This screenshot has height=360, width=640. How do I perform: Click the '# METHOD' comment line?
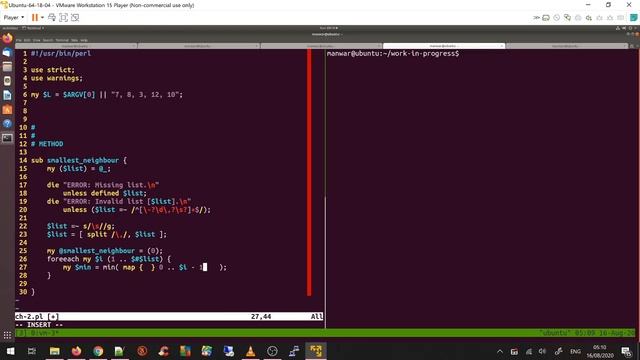click(47, 144)
